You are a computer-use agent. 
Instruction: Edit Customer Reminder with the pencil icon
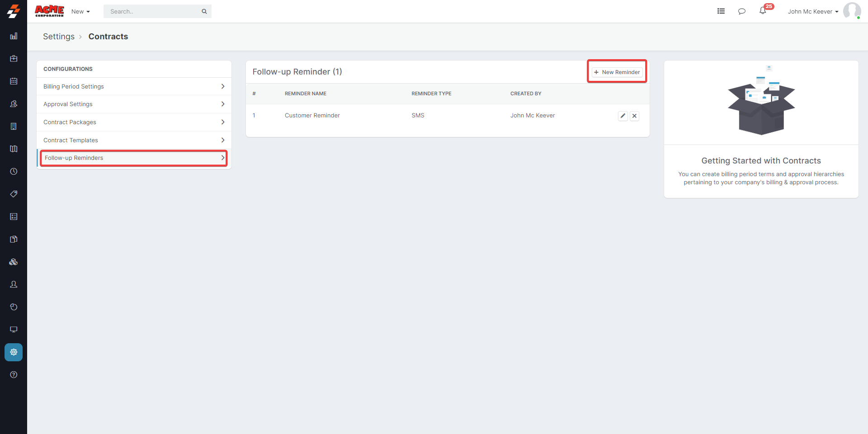coord(623,116)
